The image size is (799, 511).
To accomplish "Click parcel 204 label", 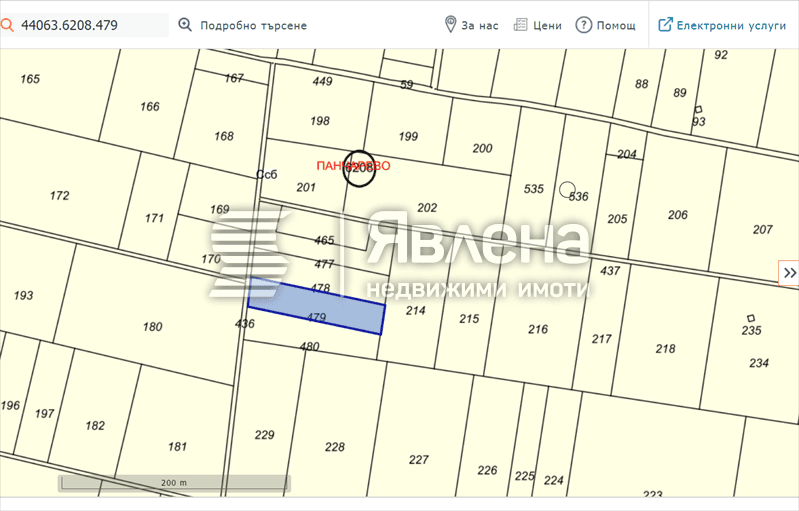I will click(x=627, y=154).
